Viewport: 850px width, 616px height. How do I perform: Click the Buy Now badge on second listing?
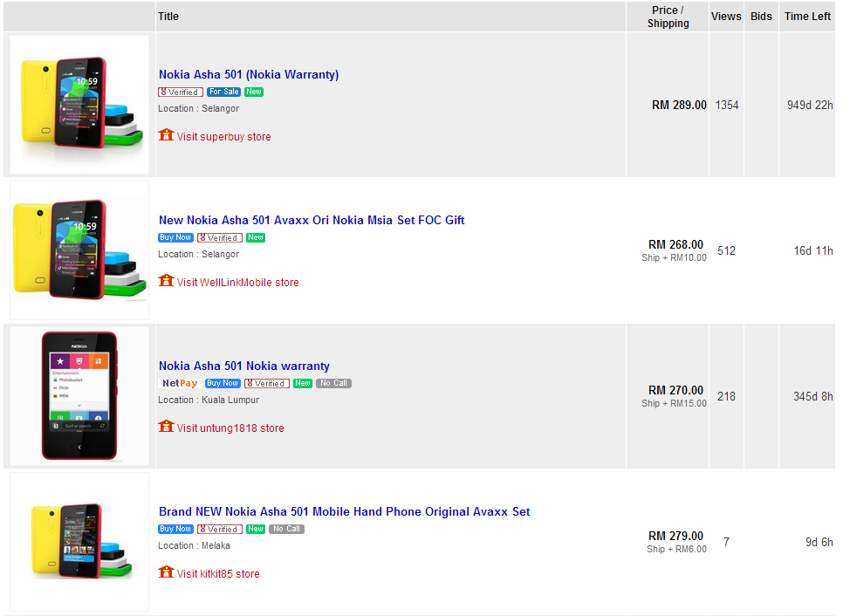tap(175, 237)
